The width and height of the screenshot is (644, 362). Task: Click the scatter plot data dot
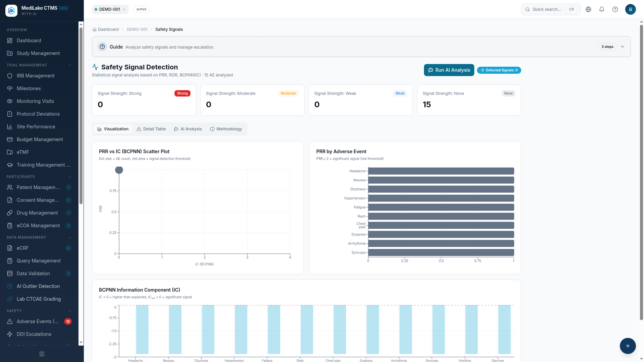(x=119, y=170)
